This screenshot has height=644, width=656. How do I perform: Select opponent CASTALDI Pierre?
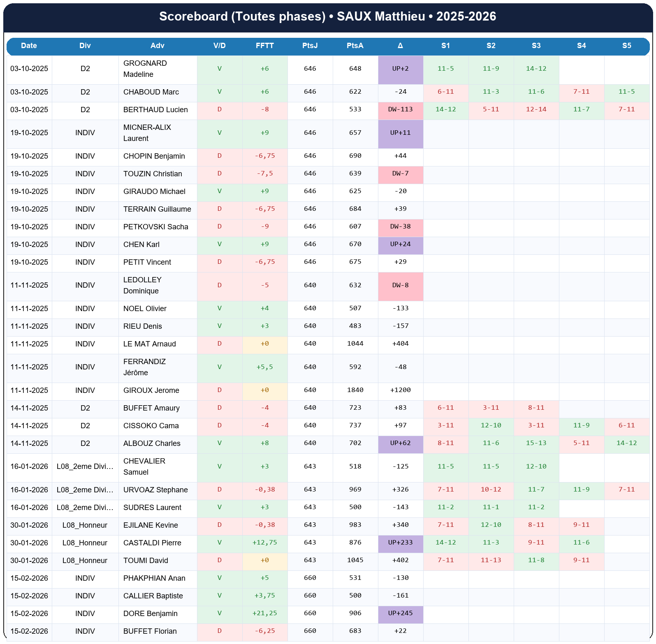coord(152,543)
